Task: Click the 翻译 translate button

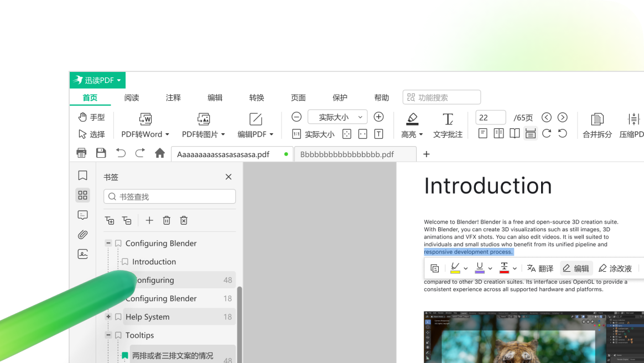Action: (540, 268)
